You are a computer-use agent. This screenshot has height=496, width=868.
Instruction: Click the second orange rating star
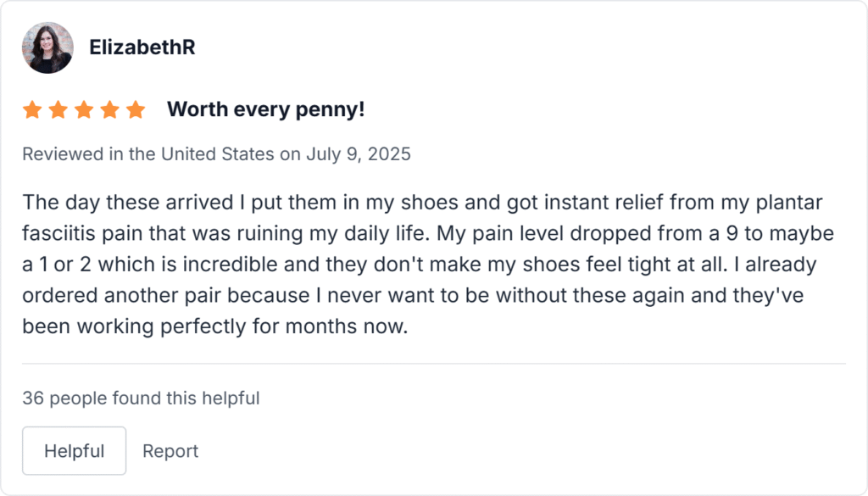click(58, 110)
